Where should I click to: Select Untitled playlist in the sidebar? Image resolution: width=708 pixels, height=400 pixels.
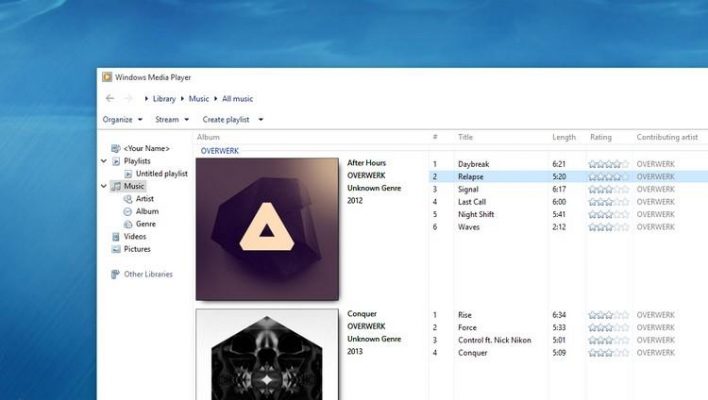(x=161, y=173)
